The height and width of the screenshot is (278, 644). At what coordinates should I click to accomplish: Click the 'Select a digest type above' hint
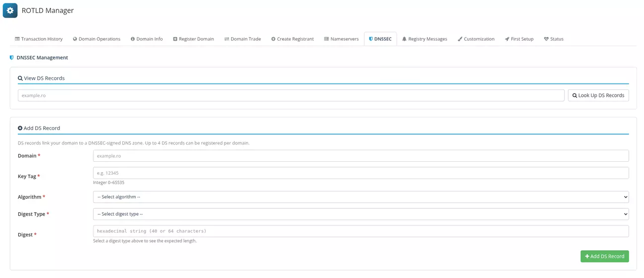click(145, 241)
